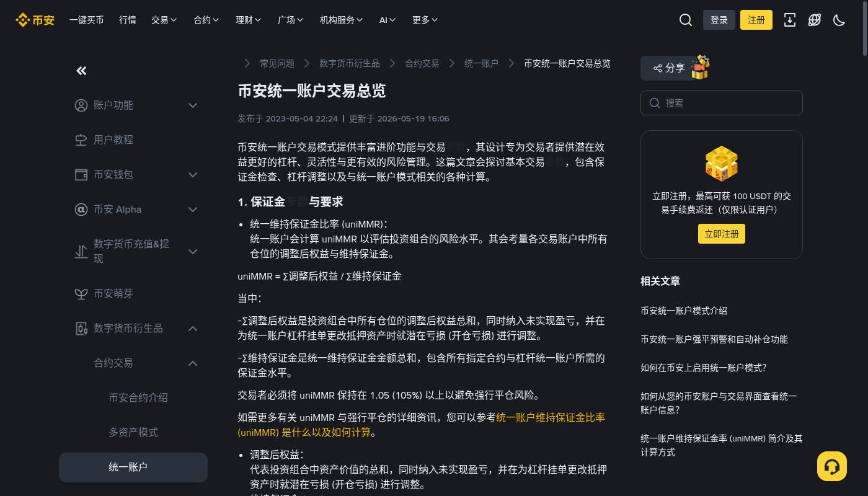Click the 用户教程 signpost icon
Screen dimensions: 868x496
pyautogui.click(x=81, y=140)
